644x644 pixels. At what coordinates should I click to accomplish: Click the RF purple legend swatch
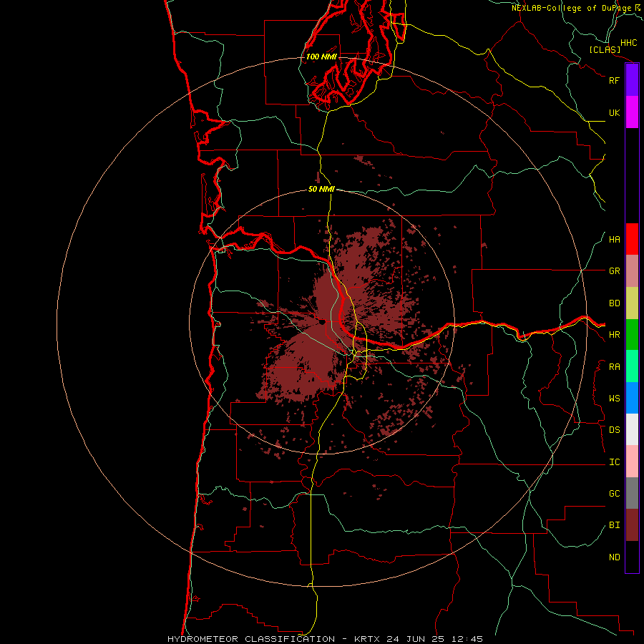tap(632, 80)
